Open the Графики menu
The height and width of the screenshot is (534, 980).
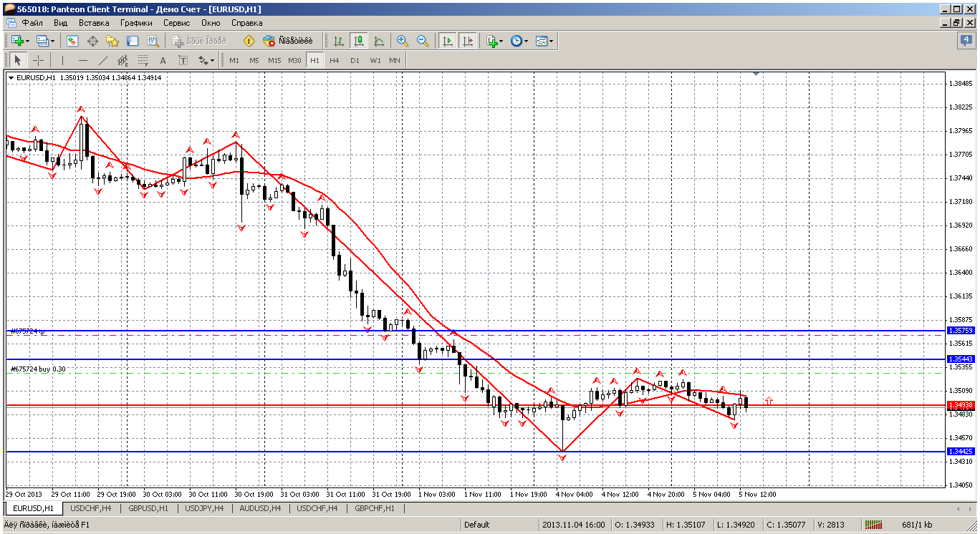coord(136,23)
